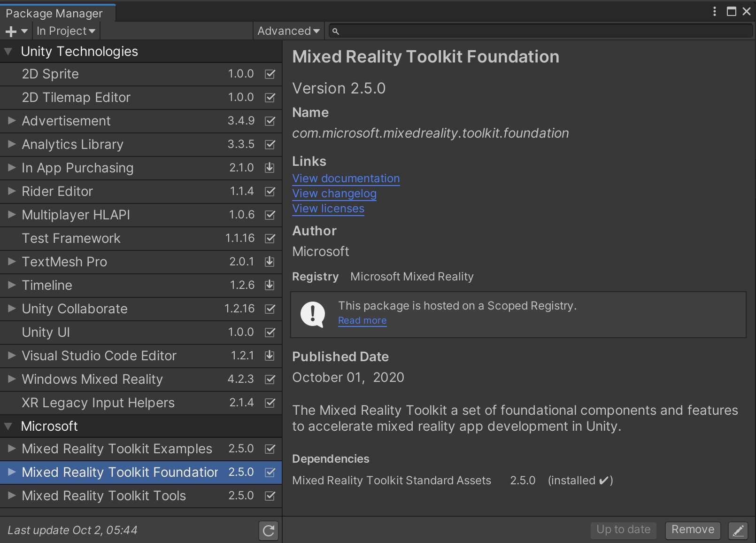Viewport: 756px width, 543px height.
Task: Refresh the package list
Action: click(268, 530)
